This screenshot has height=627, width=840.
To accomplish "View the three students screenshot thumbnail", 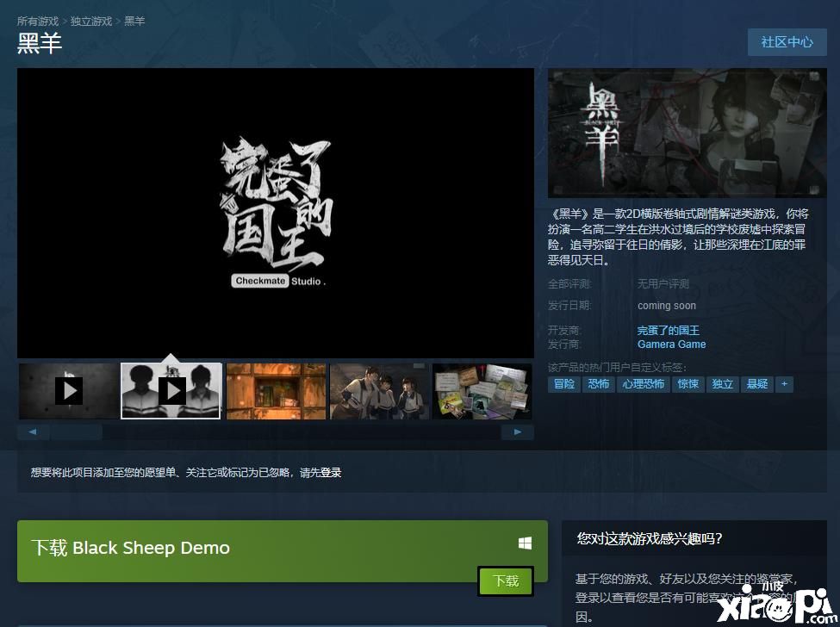I will pyautogui.click(x=379, y=391).
